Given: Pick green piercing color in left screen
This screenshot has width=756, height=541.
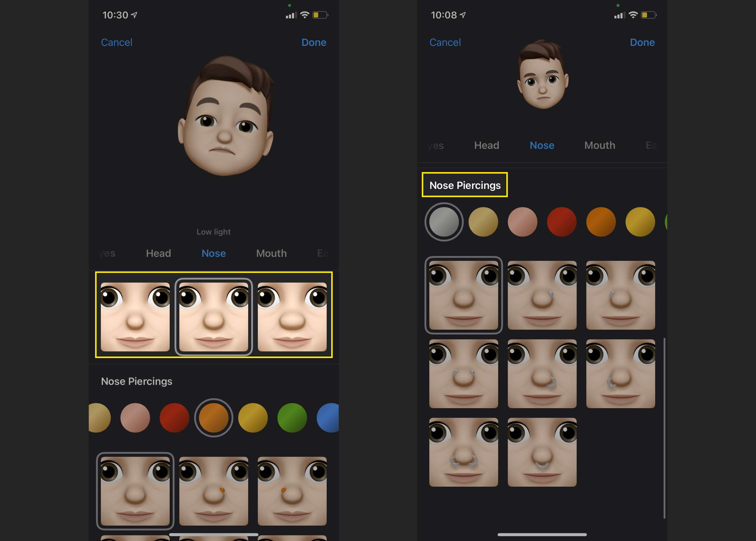Looking at the screenshot, I should 292,418.
